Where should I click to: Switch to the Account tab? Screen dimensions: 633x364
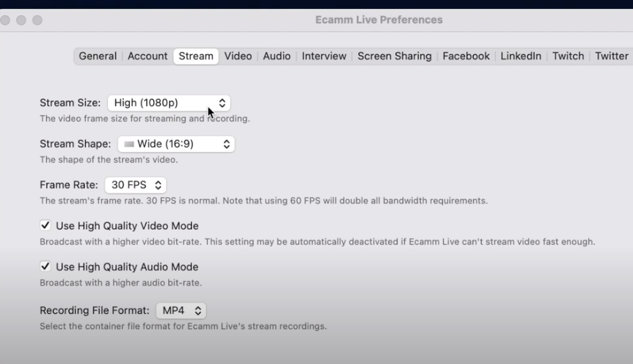point(147,56)
